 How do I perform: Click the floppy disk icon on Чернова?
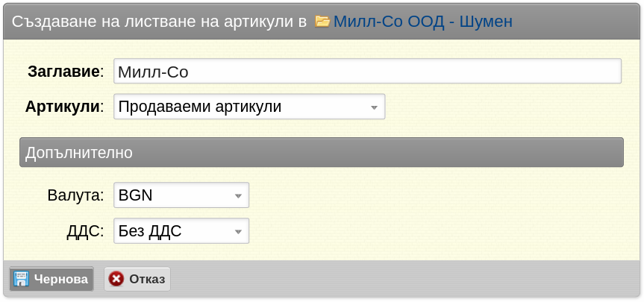(21, 279)
